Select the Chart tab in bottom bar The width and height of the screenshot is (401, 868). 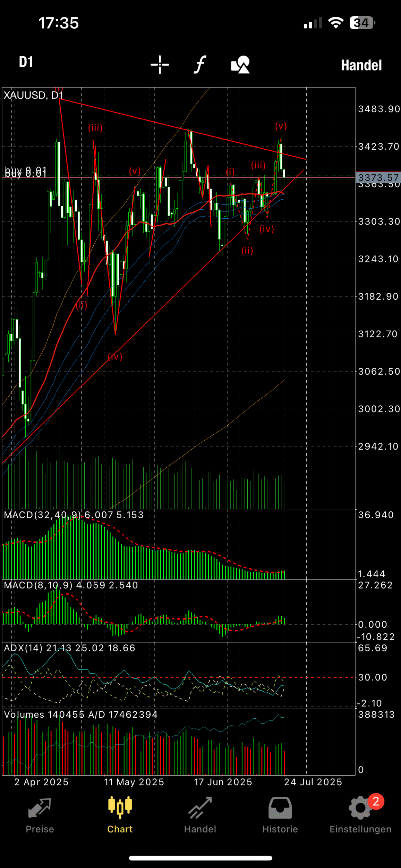(x=120, y=815)
